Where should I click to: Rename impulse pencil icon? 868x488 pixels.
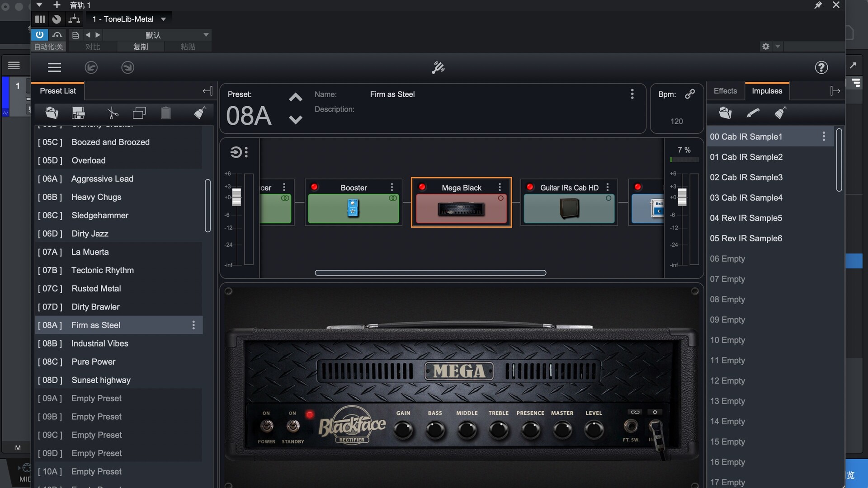[x=753, y=113]
